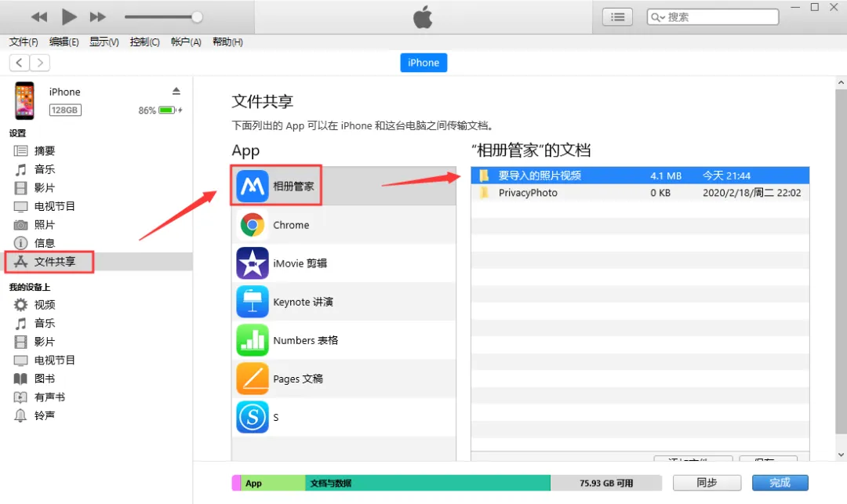Open 照片 in the settings sidebar

[x=44, y=225]
